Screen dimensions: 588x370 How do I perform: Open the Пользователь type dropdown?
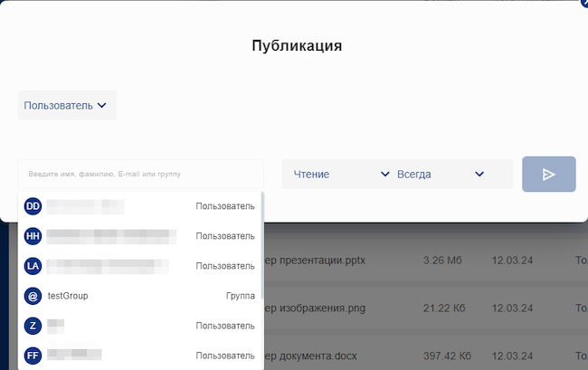point(67,105)
